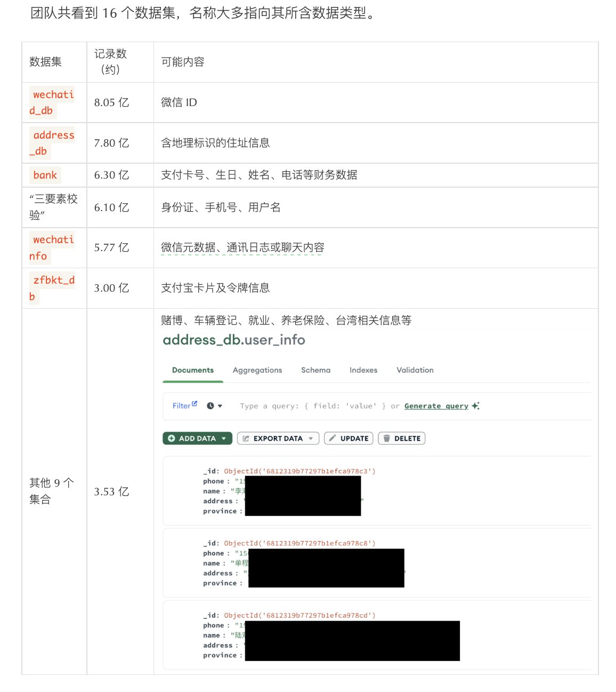Expand the ADD DATA dropdown arrow
Screen dimensions: 616x692
tap(224, 438)
